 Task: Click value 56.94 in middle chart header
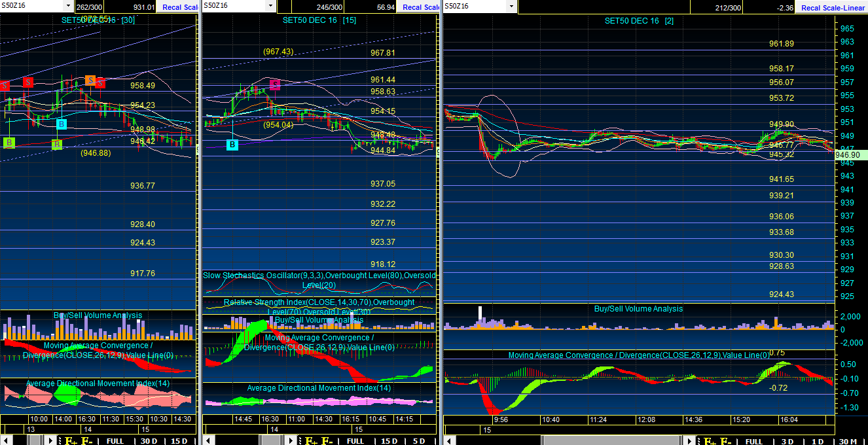click(386, 7)
